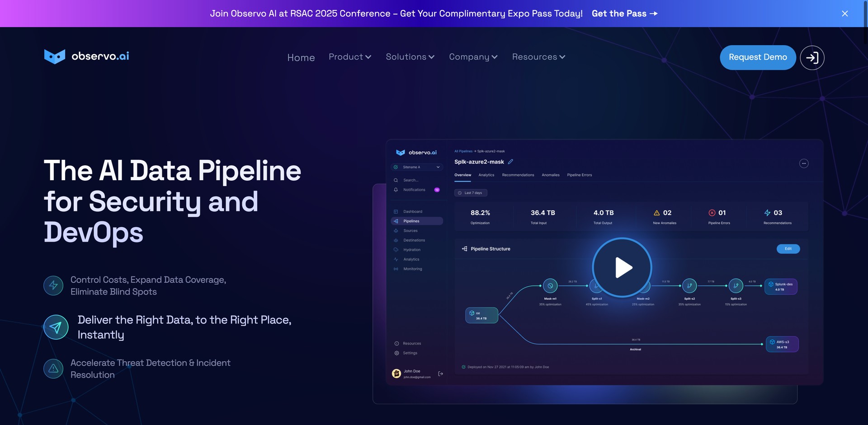Screen dimensions: 868x425
Task: Switch to the Recommendations tab
Action: [x=518, y=175]
